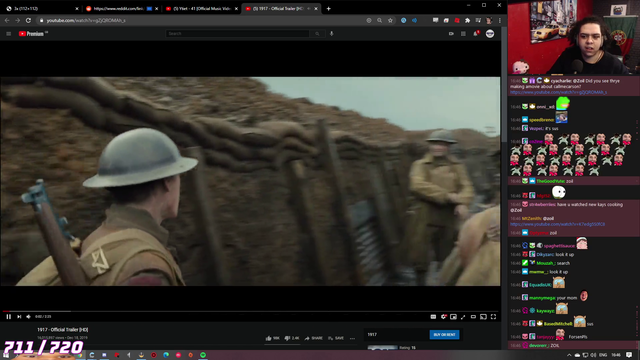Switch to the 3x (112x112) tab

point(41,9)
